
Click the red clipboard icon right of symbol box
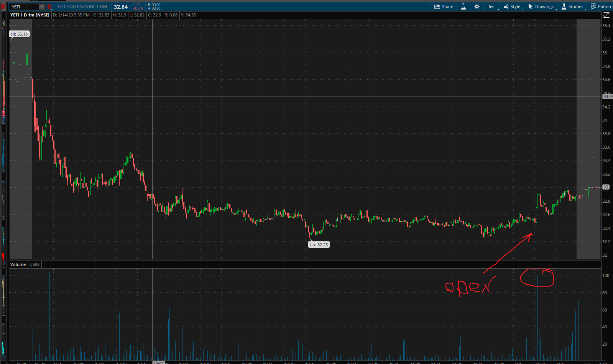point(49,7)
